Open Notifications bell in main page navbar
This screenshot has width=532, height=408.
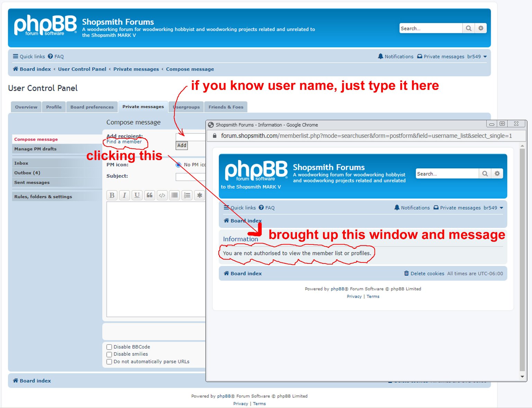click(x=396, y=56)
